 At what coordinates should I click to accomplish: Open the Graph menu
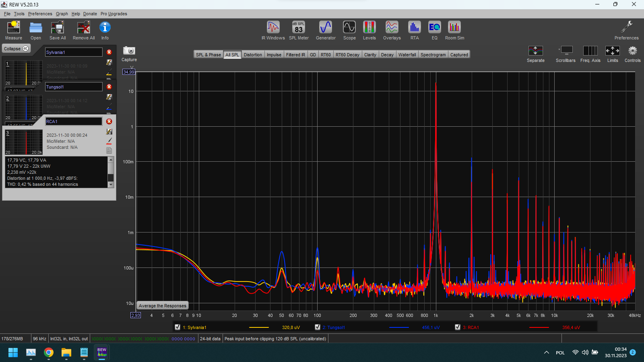pos(62,14)
